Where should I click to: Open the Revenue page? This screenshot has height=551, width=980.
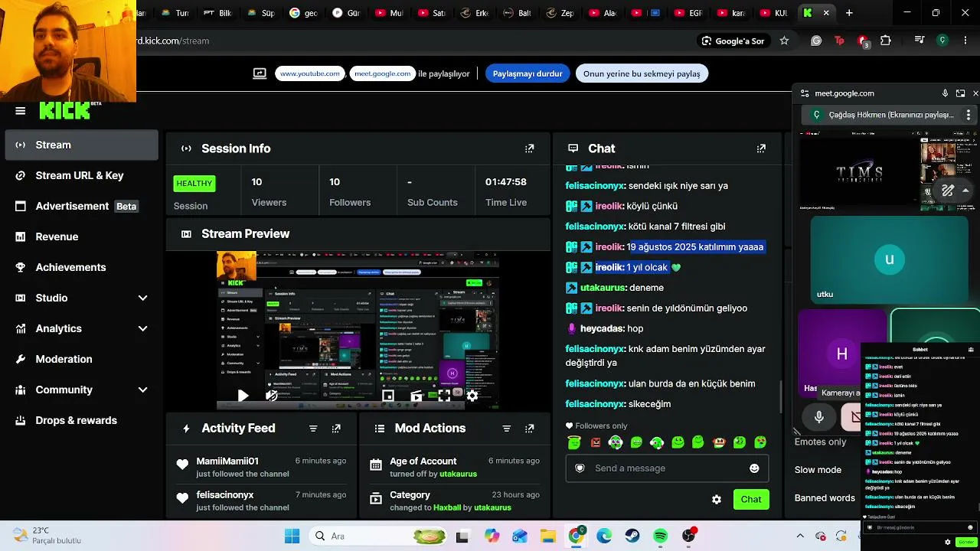(82, 236)
